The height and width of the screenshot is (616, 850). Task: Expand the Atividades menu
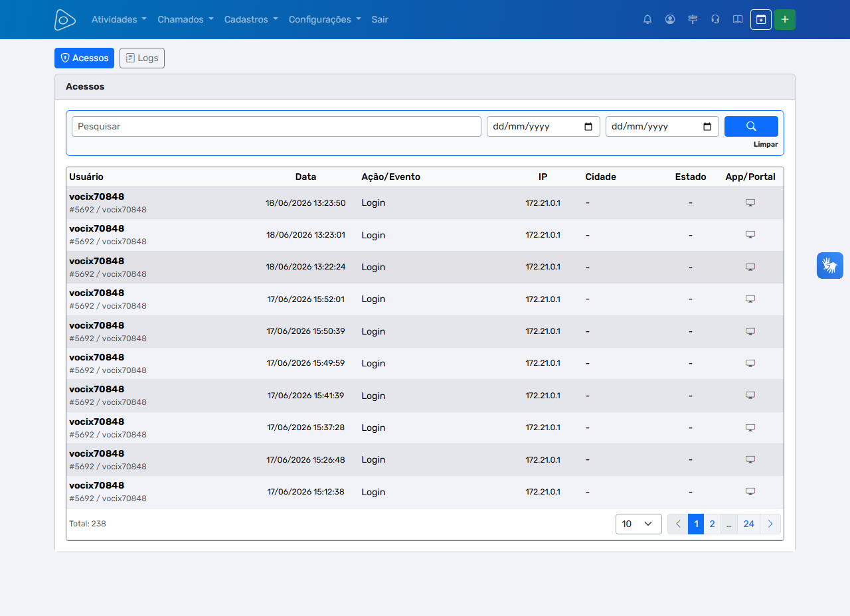pyautogui.click(x=119, y=20)
